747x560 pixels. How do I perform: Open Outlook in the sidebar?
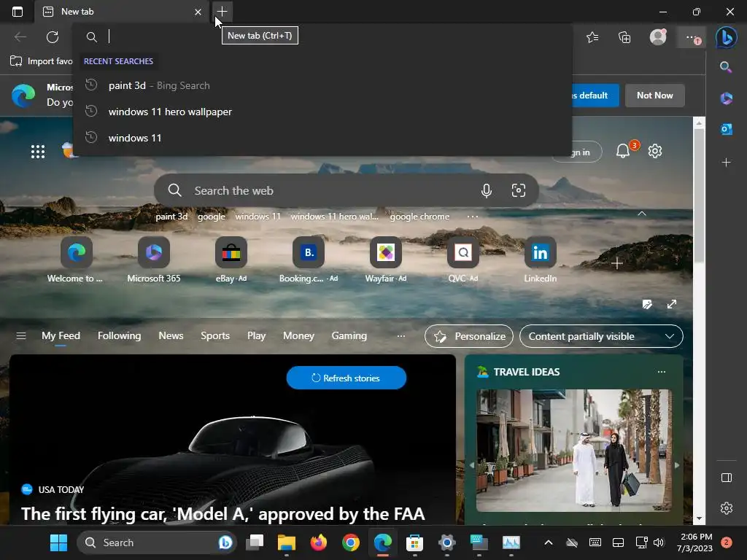click(726, 129)
